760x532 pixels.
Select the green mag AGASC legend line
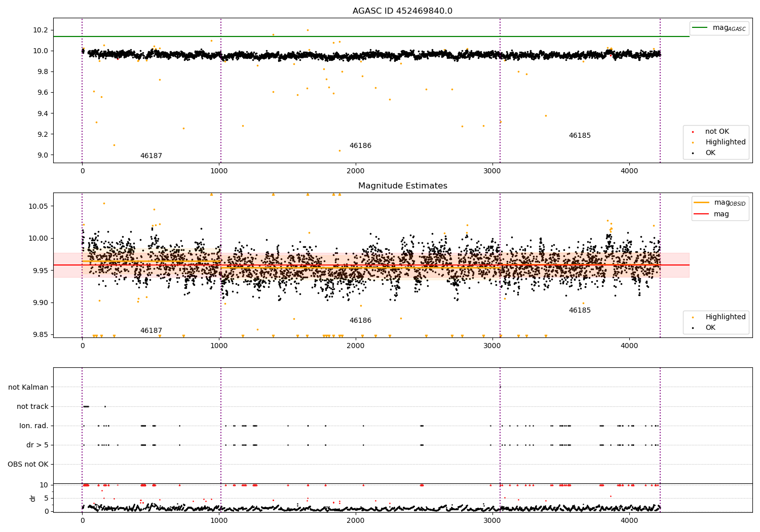tap(700, 28)
